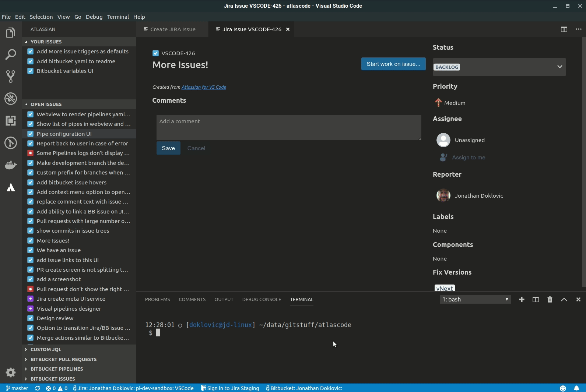Switch to the PROBLEMS panel tab
The width and height of the screenshot is (586, 392).
tap(157, 300)
